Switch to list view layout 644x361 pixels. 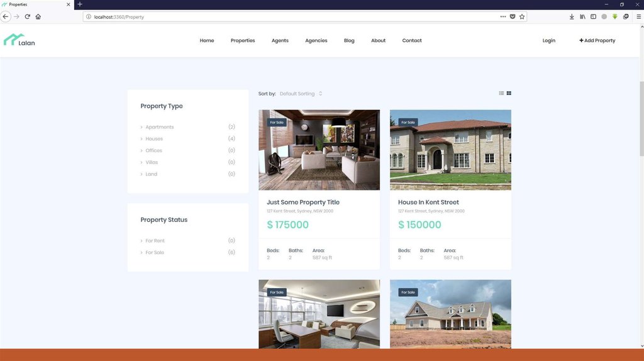pyautogui.click(x=501, y=93)
